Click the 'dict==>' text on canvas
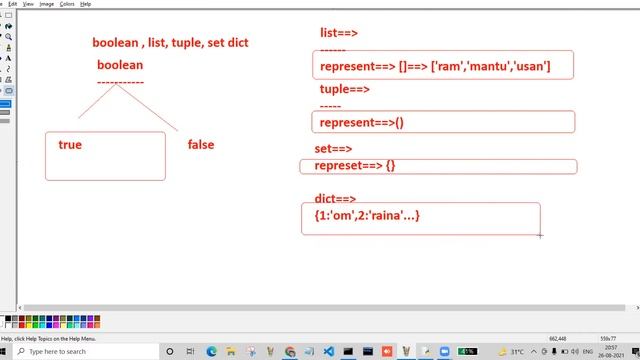 tap(335, 198)
